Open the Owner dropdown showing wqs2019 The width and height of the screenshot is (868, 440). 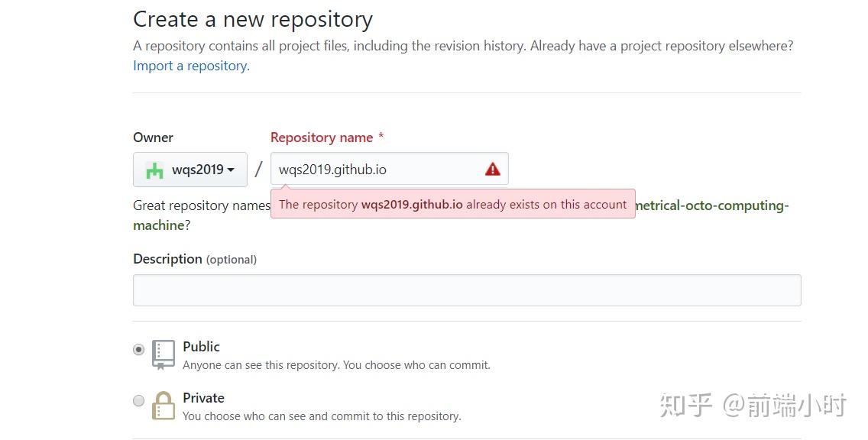(x=190, y=170)
